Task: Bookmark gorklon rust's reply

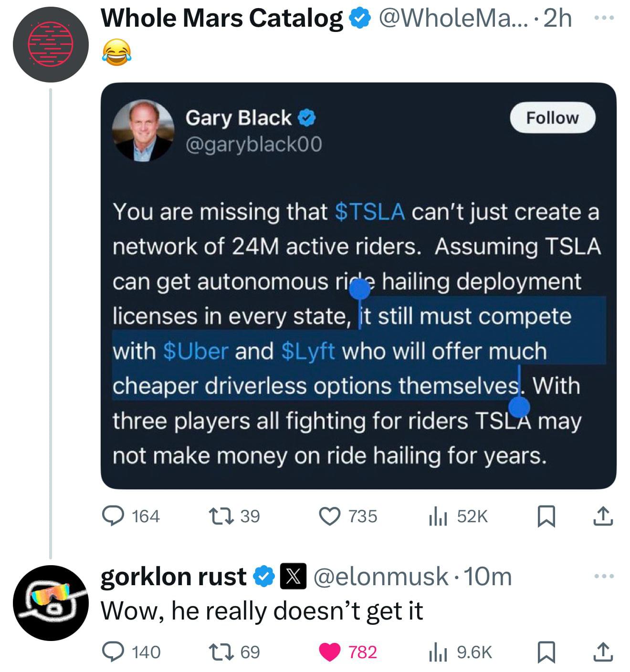Action: pos(546,652)
